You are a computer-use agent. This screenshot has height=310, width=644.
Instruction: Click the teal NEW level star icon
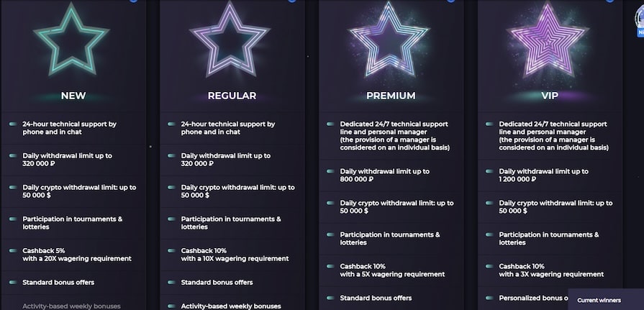pyautogui.click(x=71, y=40)
